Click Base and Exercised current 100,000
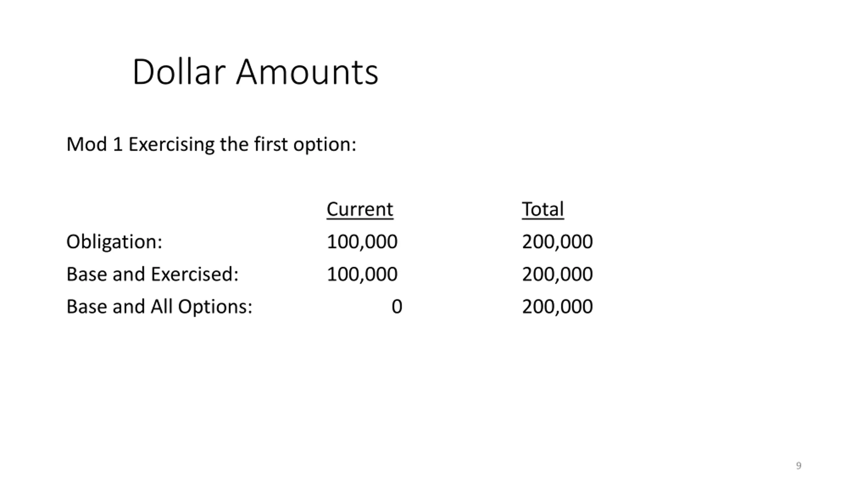This screenshot has height=488, width=868. click(362, 274)
